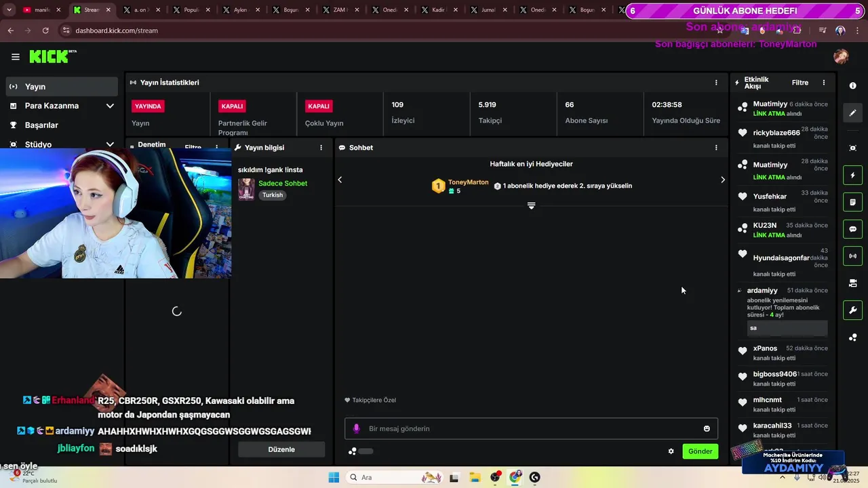Viewport: 868px width, 488px height.
Task: Click the Kick logo
Action: tap(50, 57)
